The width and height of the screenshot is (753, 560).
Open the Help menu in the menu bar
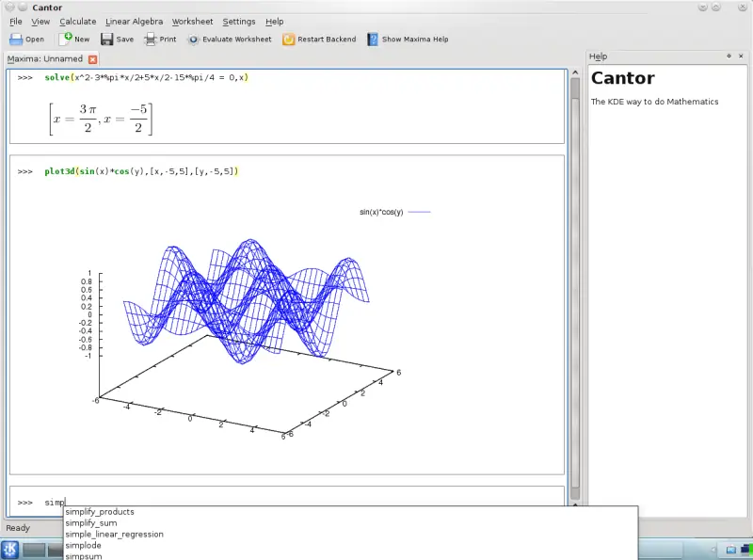[274, 22]
